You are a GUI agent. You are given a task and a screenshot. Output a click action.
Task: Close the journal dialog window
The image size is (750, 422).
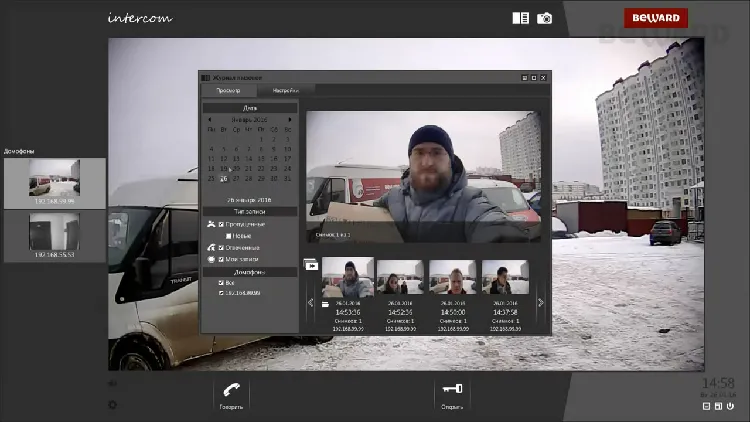[x=543, y=78]
